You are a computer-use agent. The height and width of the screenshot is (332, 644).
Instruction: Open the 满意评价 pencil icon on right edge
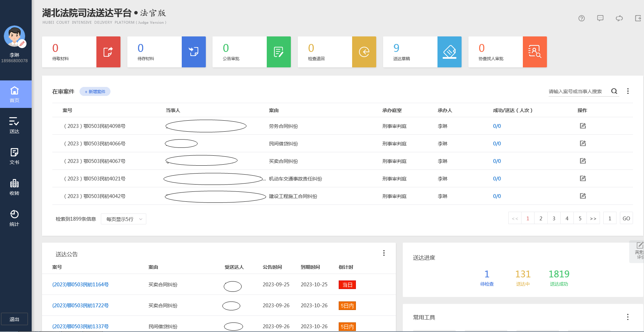point(639,245)
